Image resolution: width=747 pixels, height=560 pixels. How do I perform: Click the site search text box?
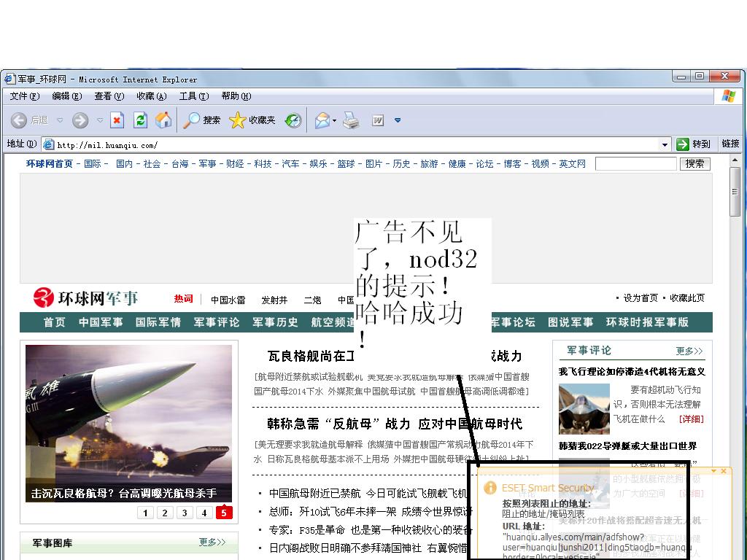pos(636,164)
